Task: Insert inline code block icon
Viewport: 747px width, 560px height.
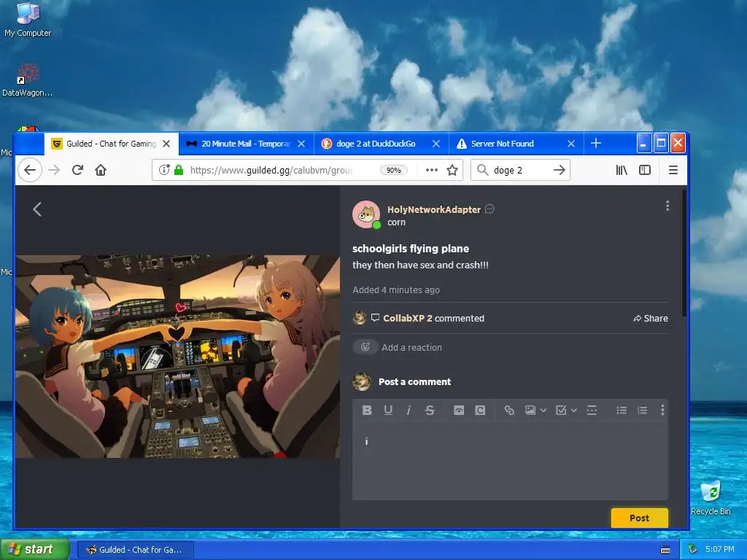Action: [459, 410]
